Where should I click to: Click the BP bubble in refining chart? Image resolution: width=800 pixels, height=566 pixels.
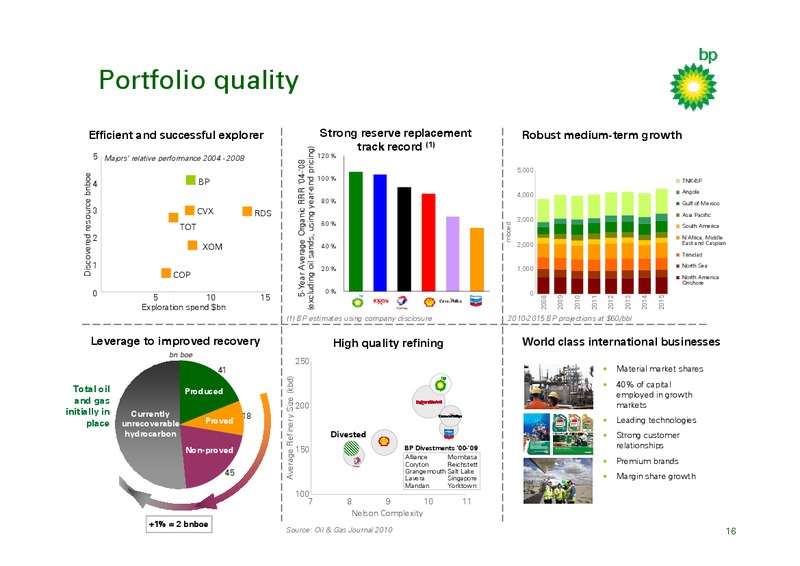441,384
